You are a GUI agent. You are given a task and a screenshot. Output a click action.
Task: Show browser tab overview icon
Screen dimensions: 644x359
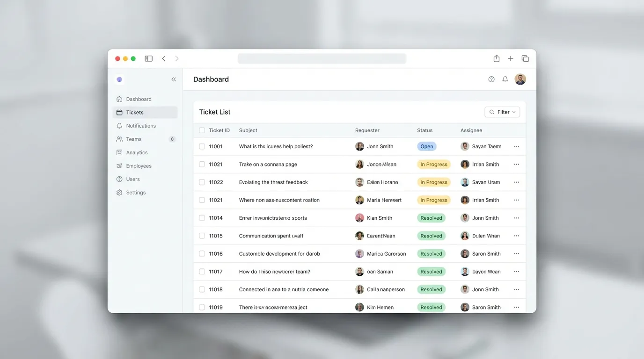[525, 58]
